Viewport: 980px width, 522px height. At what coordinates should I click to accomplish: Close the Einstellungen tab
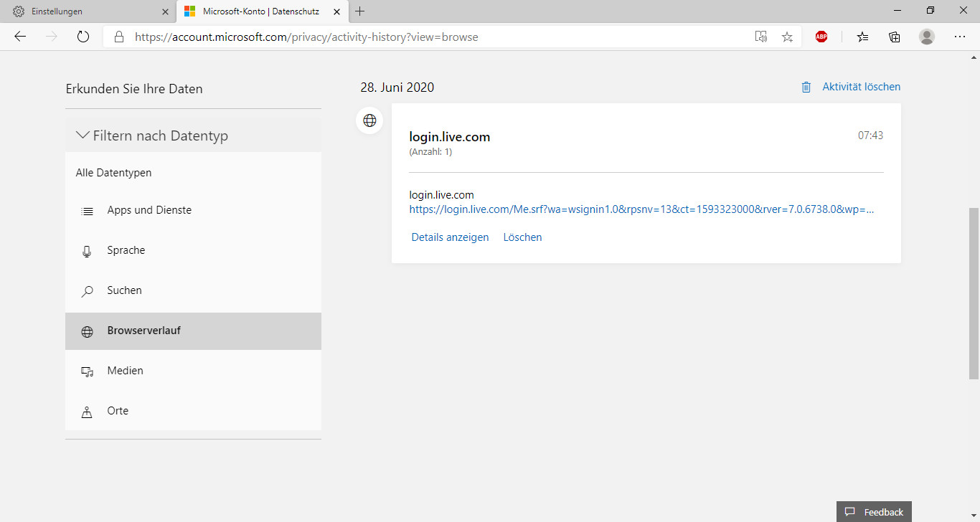[x=165, y=11]
